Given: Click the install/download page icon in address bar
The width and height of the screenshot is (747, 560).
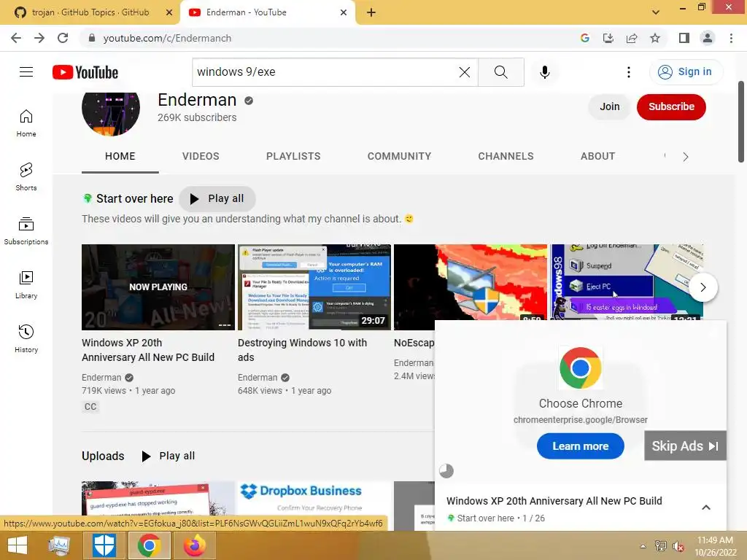Looking at the screenshot, I should 608,38.
